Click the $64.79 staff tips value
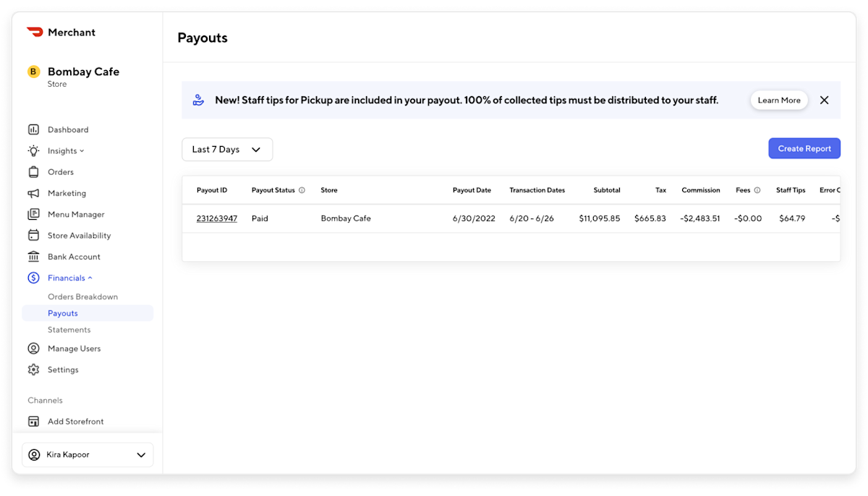 (x=792, y=218)
